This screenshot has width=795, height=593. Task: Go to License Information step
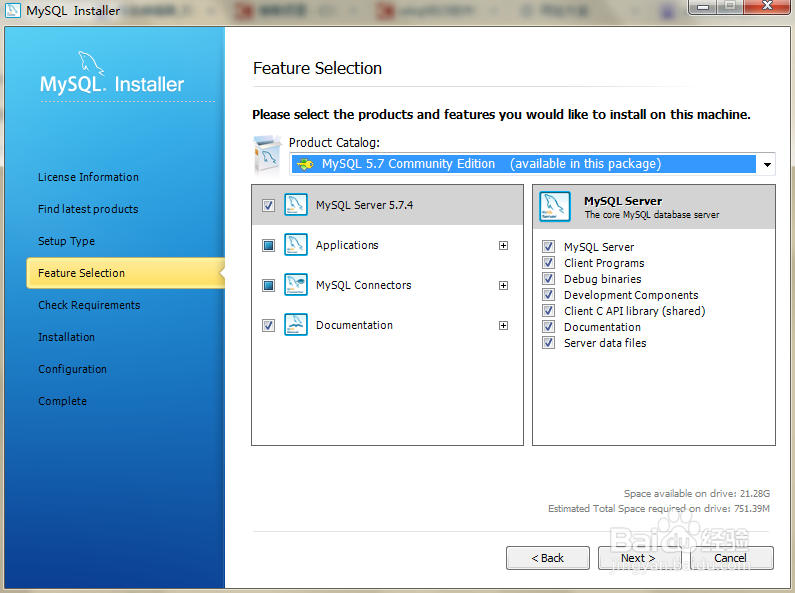pos(88,177)
